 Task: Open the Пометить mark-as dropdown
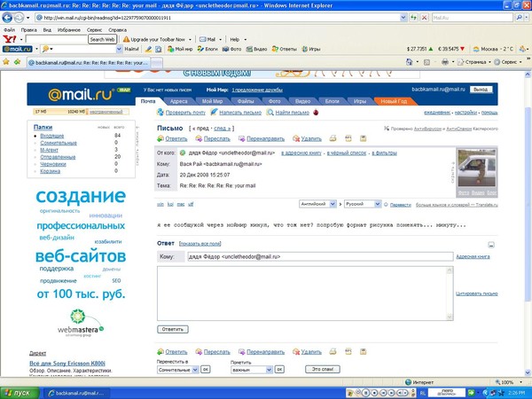269,370
